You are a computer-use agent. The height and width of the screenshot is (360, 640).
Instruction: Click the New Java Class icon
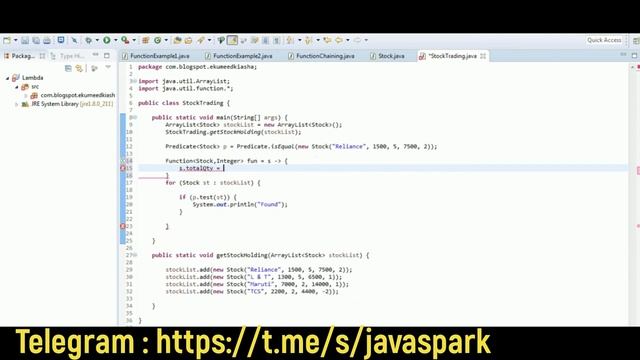tap(158, 40)
